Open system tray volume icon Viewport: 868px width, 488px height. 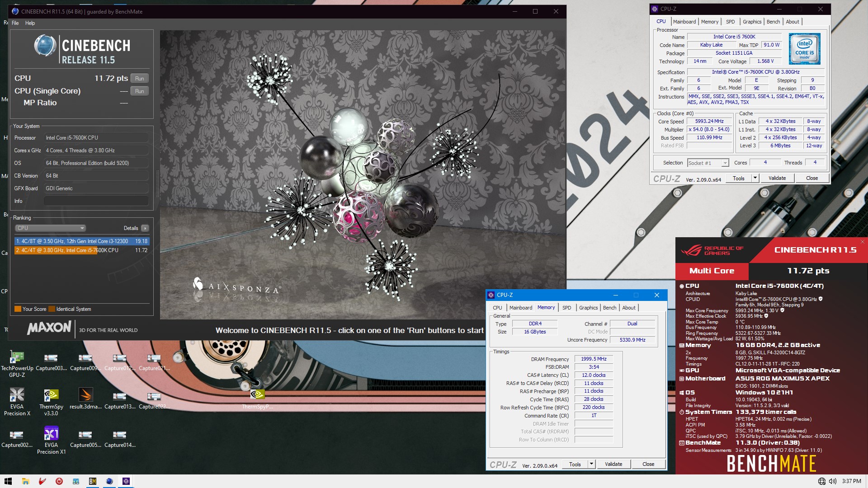[832, 481]
